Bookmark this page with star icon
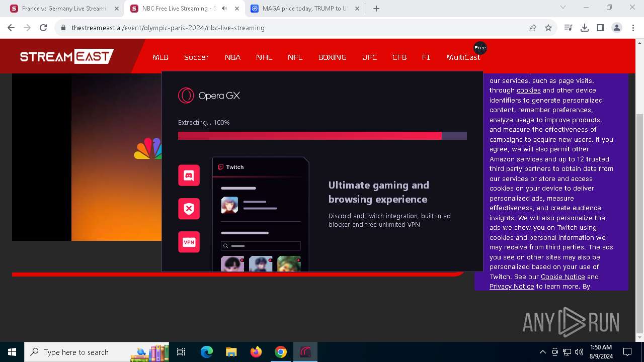Screen dimensions: 644x362 tap(548, 28)
